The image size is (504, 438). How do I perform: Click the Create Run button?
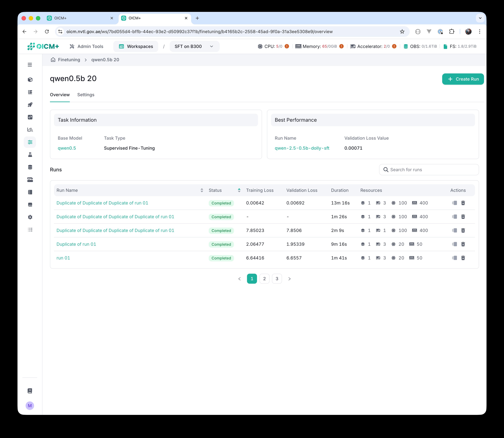coord(463,79)
